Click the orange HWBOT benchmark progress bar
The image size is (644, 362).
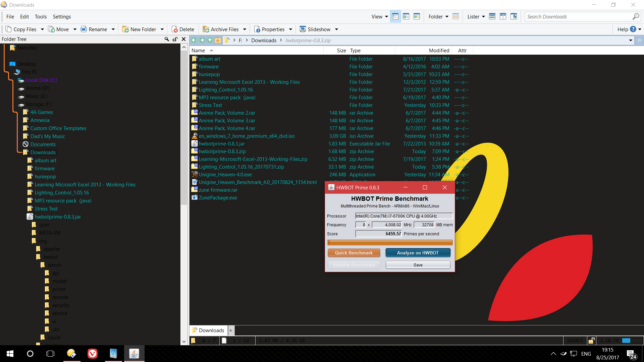pyautogui.click(x=390, y=242)
